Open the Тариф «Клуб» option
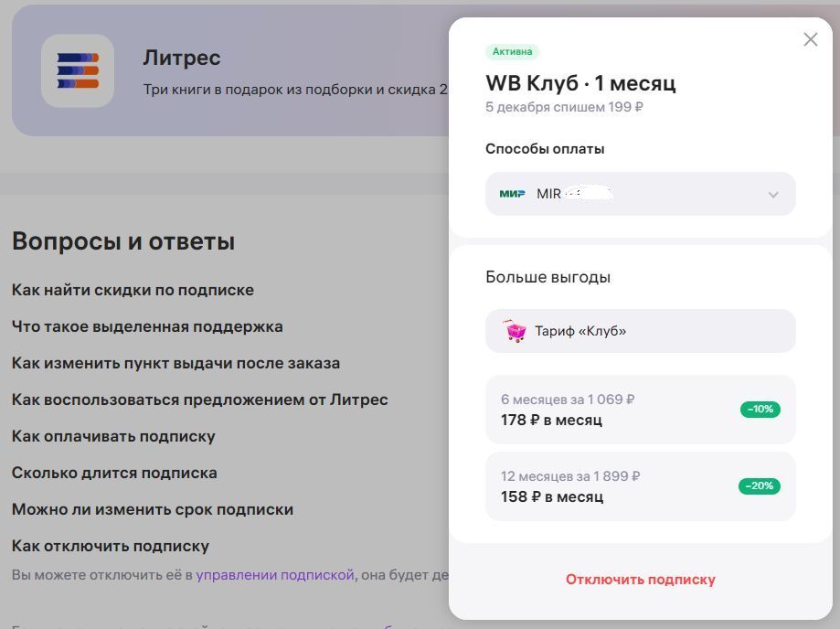Viewport: 840px width, 629px height. [x=640, y=331]
